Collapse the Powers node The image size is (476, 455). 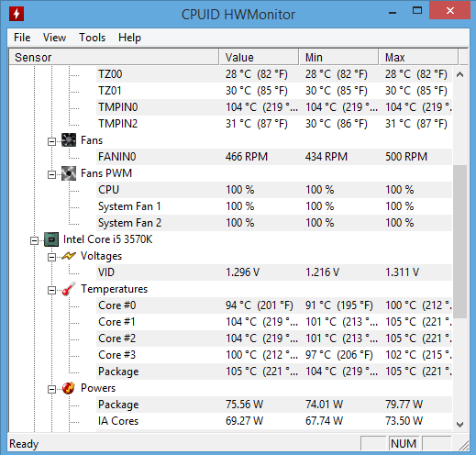[x=51, y=389]
